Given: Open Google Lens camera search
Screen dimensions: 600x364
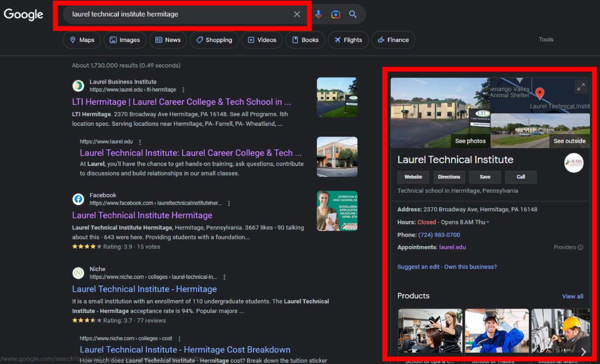Looking at the screenshot, I should click(x=336, y=14).
